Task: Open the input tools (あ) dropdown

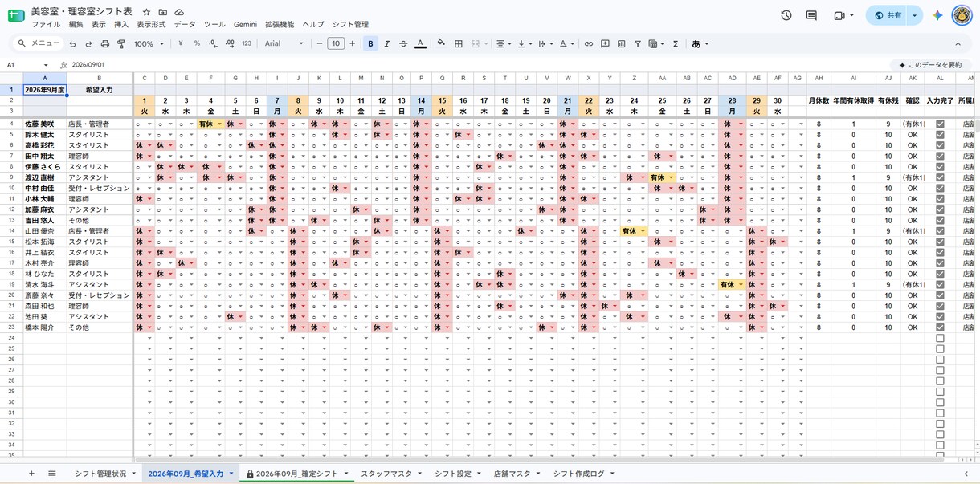Action: click(700, 44)
